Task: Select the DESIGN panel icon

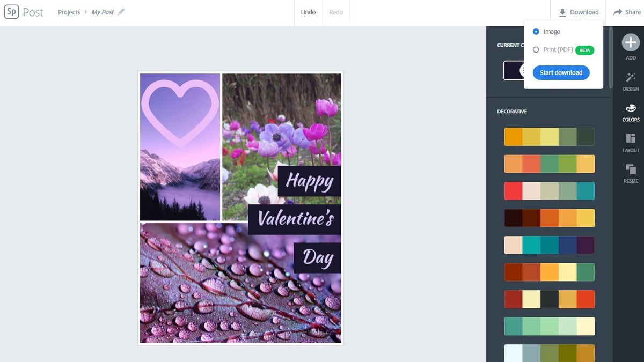Action: [630, 82]
